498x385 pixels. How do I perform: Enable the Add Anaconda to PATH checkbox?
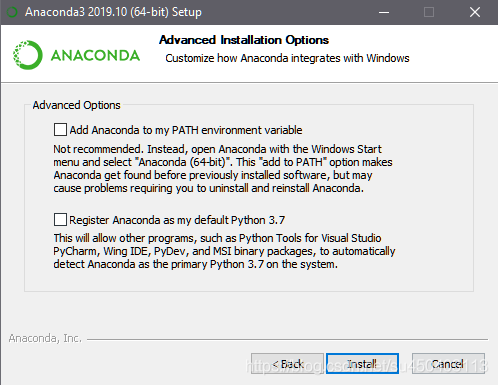[60, 130]
